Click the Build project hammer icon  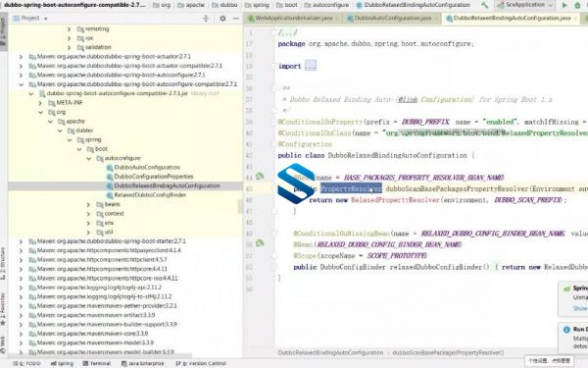click(485, 5)
